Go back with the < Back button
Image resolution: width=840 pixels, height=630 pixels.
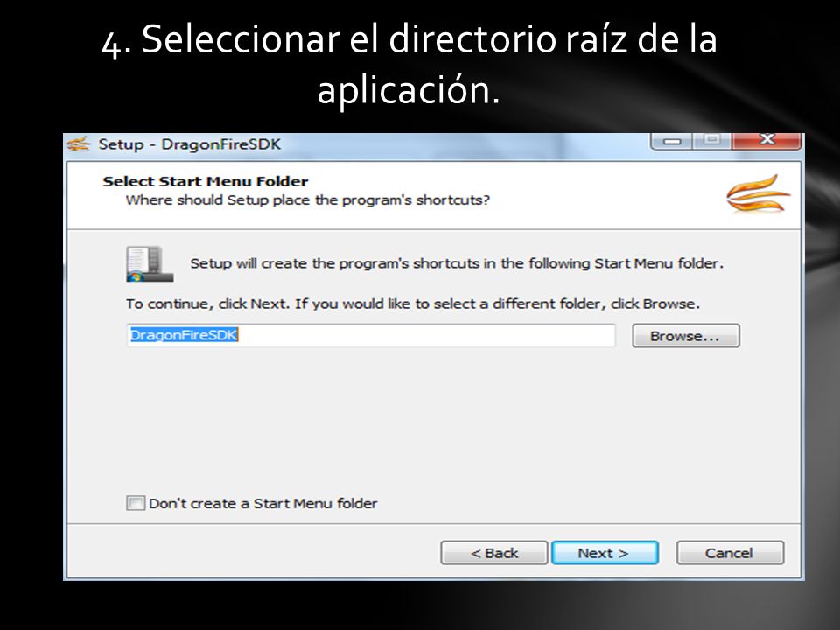493,552
